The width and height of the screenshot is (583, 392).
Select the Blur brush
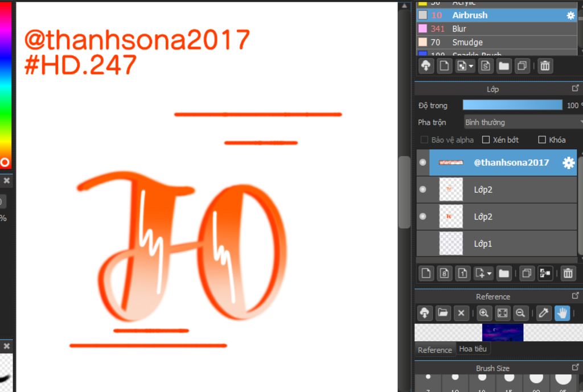pyautogui.click(x=496, y=28)
